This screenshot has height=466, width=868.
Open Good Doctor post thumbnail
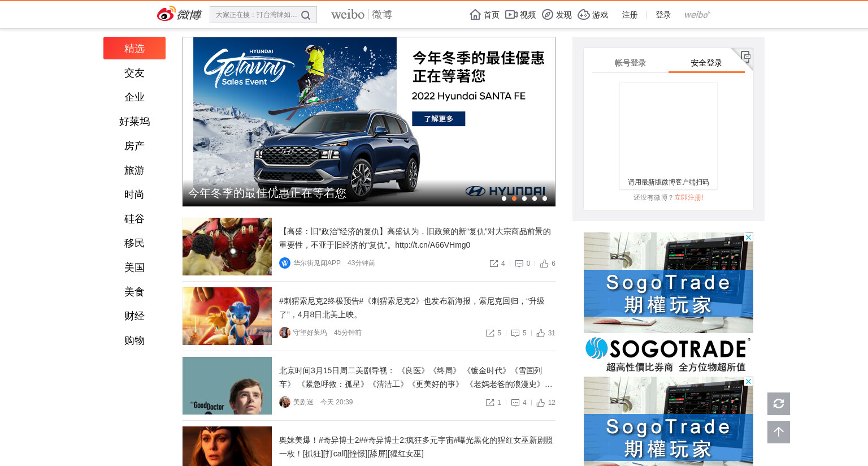tap(227, 386)
